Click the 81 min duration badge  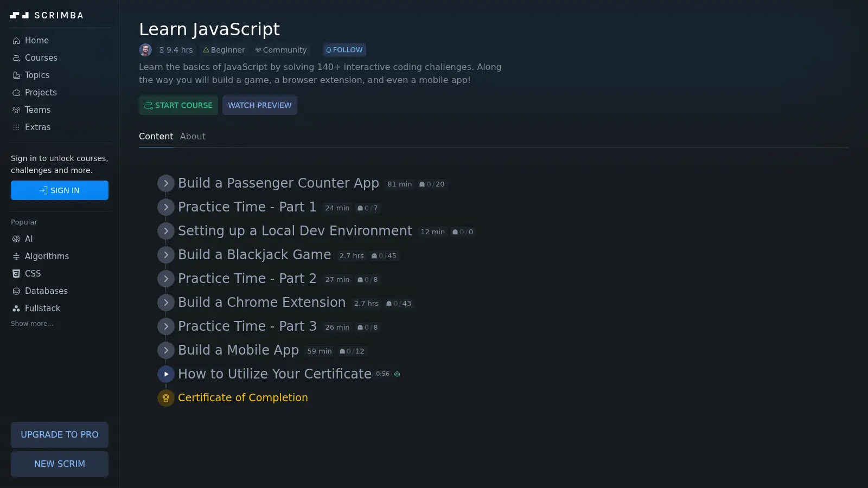point(400,184)
